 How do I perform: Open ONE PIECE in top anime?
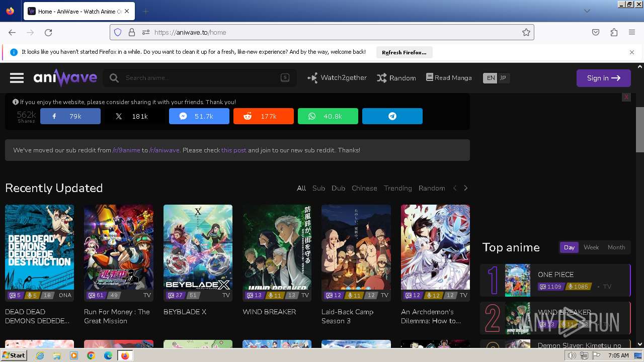(x=555, y=280)
